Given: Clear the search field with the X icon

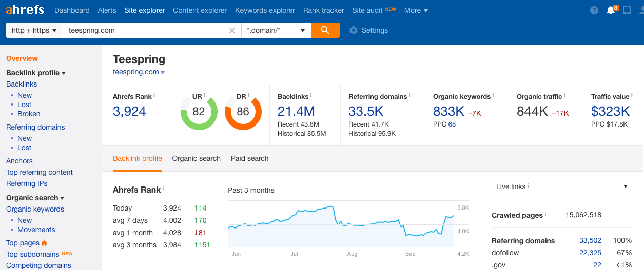Looking at the screenshot, I should coord(232,30).
